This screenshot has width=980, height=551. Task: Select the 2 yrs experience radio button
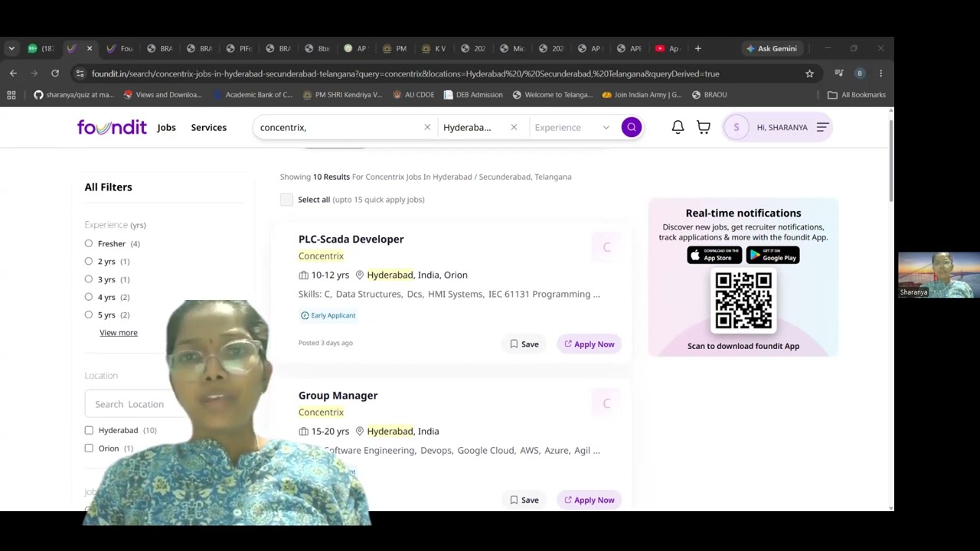click(89, 261)
